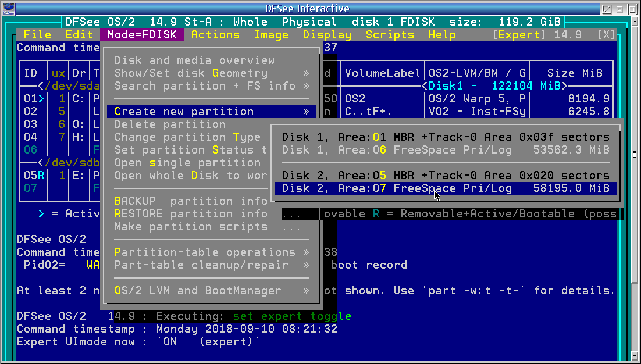The height and width of the screenshot is (364, 641).
Task: Click the [Expert] mode indicator
Action: (x=519, y=35)
